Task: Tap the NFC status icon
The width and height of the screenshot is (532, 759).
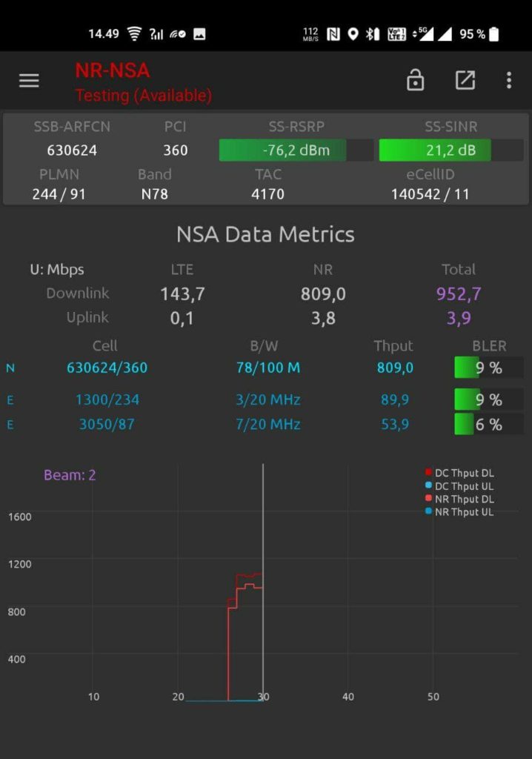Action: [x=333, y=34]
